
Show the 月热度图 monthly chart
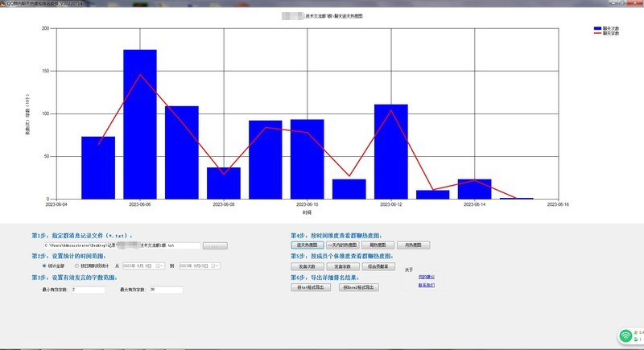pos(413,245)
